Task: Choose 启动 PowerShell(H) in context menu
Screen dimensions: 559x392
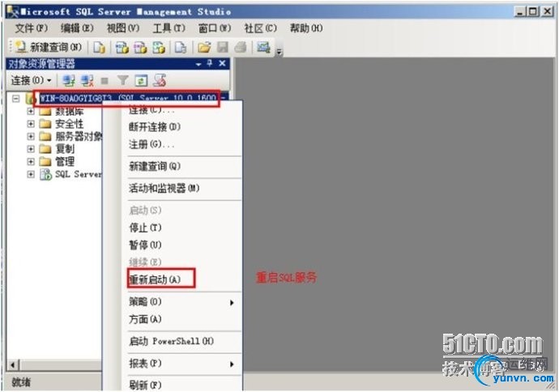Action: (x=181, y=342)
